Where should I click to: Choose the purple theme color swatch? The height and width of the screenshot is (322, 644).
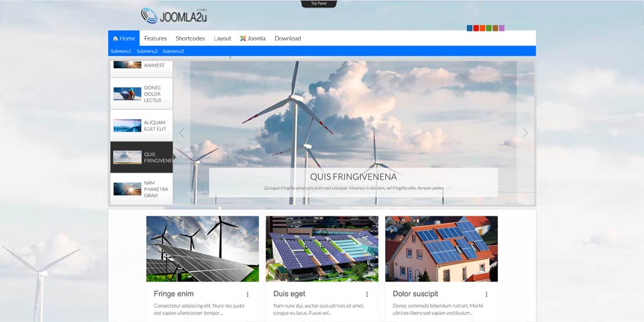pos(502,28)
